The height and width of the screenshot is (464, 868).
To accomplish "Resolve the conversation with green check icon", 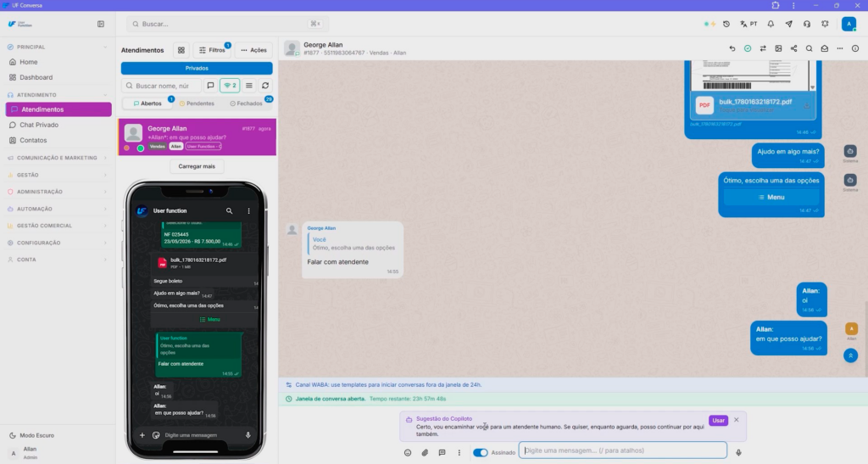I will click(748, 48).
